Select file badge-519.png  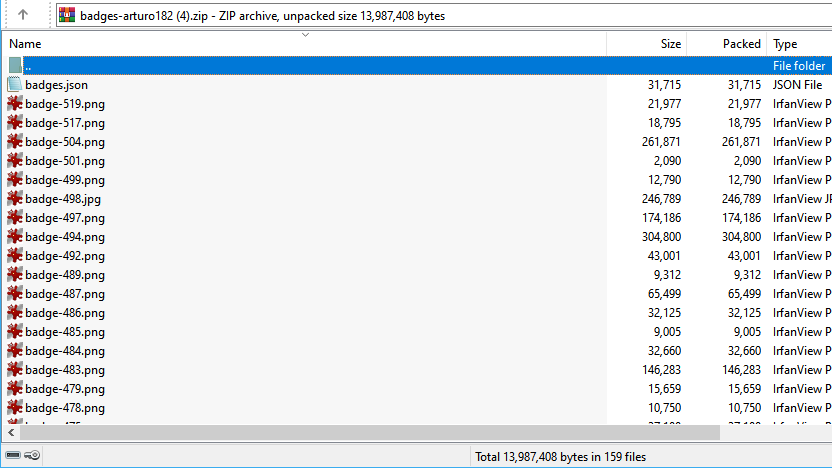[x=65, y=104]
